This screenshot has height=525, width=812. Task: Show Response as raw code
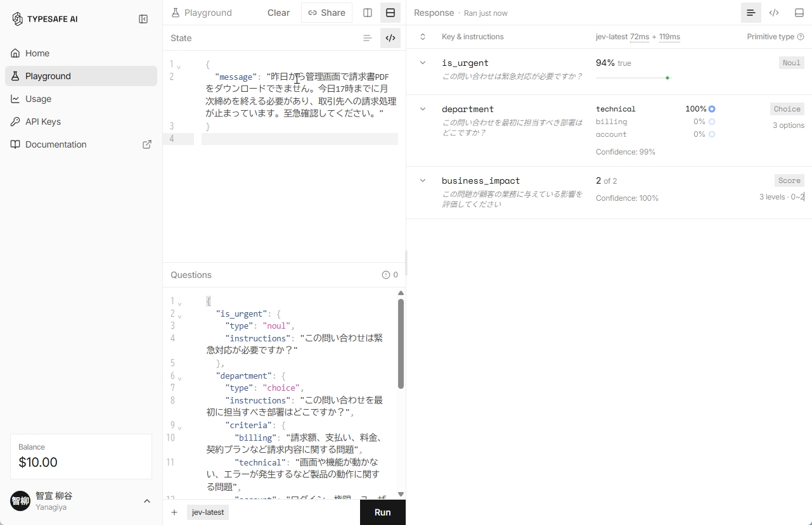pyautogui.click(x=774, y=13)
